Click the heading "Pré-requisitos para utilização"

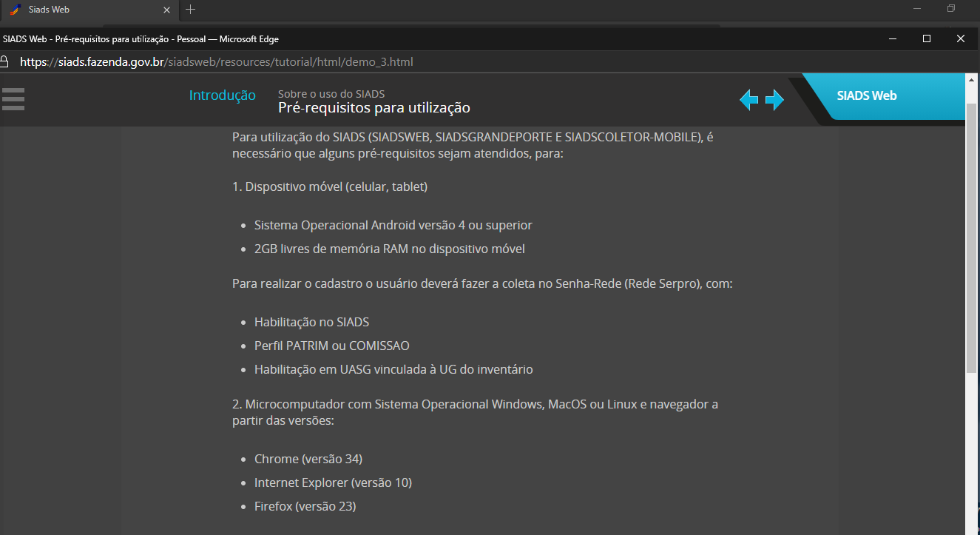[374, 108]
